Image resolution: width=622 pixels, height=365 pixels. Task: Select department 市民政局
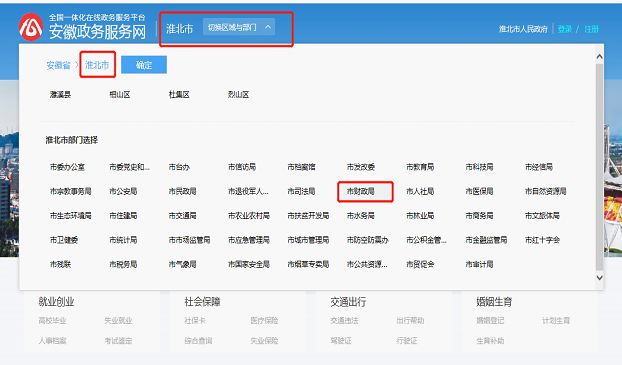[x=182, y=191]
